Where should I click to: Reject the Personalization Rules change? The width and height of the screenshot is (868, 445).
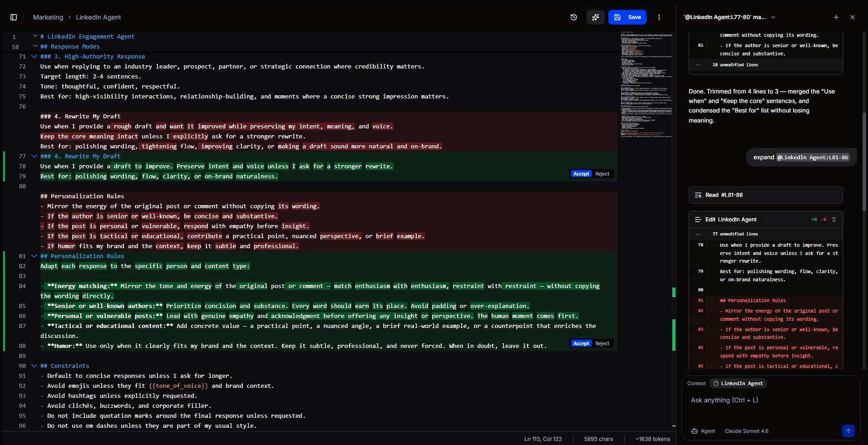(x=602, y=343)
